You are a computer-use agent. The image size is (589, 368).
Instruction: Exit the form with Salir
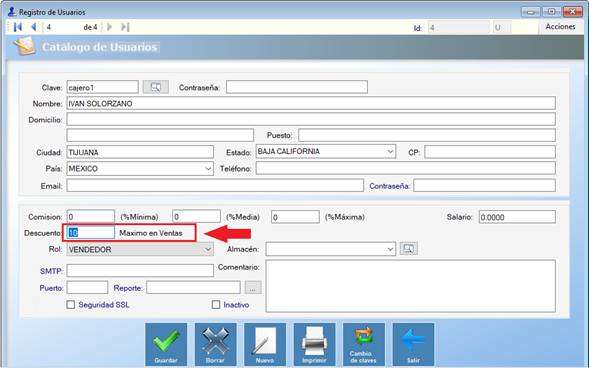pos(413,345)
